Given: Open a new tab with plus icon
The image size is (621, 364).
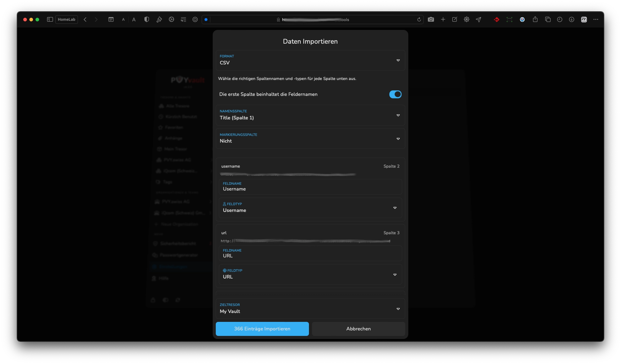Looking at the screenshot, I should tap(443, 20).
